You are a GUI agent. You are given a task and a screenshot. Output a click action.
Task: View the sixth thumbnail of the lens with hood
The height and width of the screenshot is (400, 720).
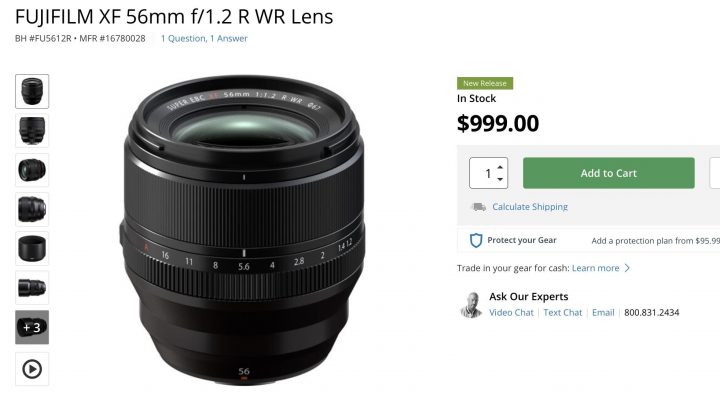click(32, 288)
